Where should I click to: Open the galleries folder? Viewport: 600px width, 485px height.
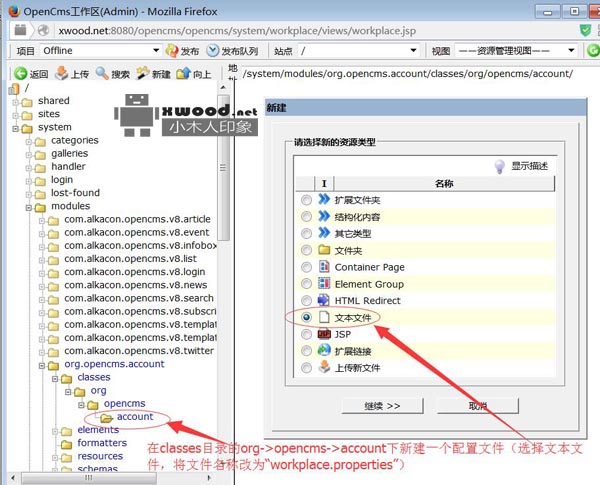coord(70,154)
